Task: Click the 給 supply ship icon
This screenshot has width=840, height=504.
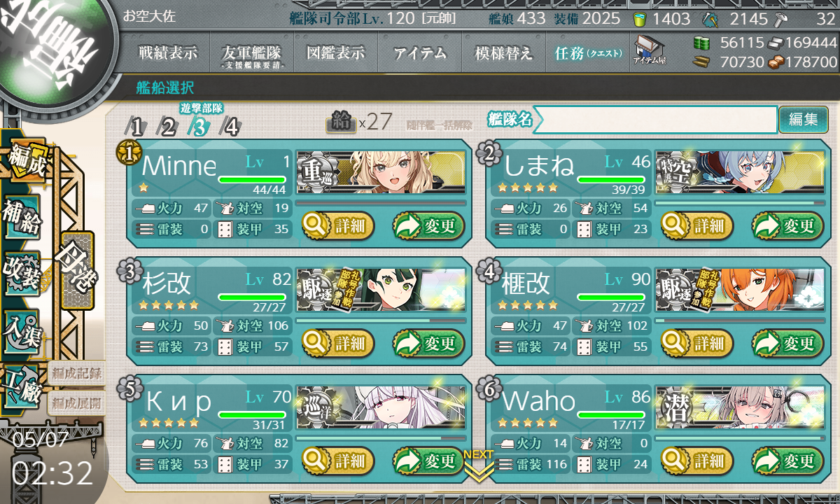Action: pyautogui.click(x=341, y=122)
